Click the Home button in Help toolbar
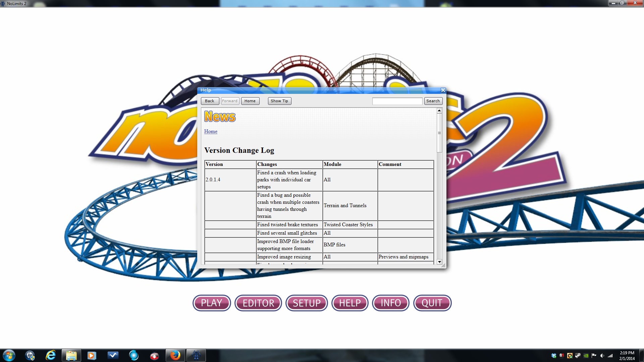The image size is (644, 362). pos(250,101)
